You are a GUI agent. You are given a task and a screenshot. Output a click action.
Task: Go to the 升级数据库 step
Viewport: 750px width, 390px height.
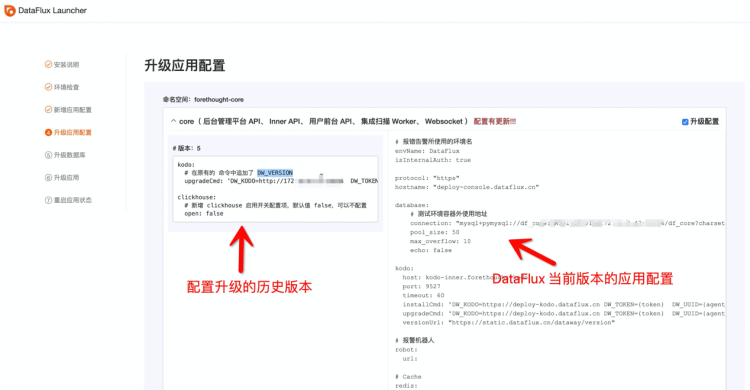(x=69, y=155)
